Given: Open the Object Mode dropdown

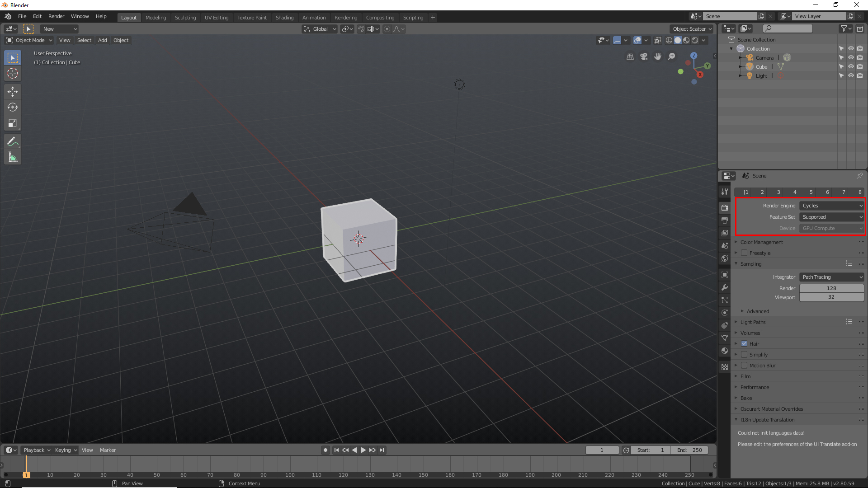Looking at the screenshot, I should 29,40.
